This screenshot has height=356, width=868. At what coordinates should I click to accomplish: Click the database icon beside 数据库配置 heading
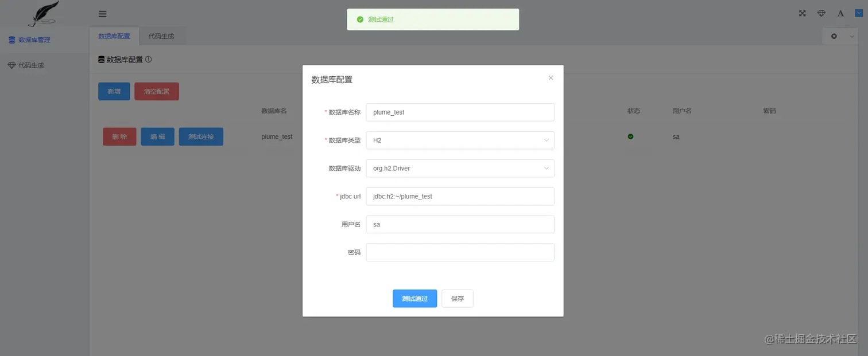click(102, 60)
